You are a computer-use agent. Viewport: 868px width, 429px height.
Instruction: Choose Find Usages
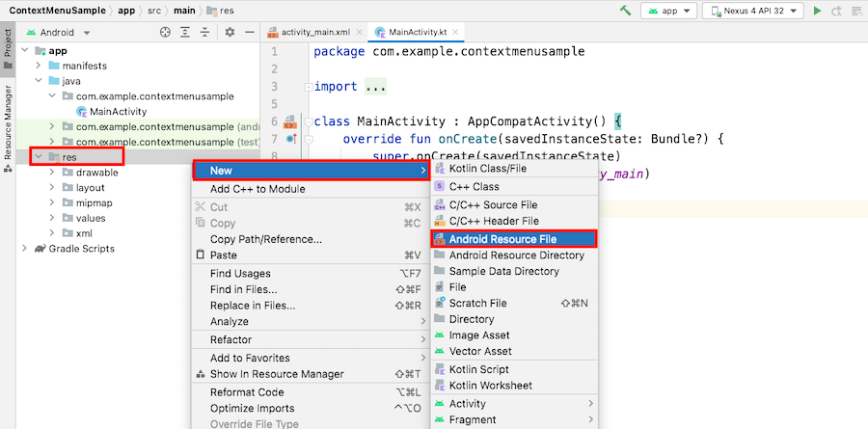pos(312,274)
